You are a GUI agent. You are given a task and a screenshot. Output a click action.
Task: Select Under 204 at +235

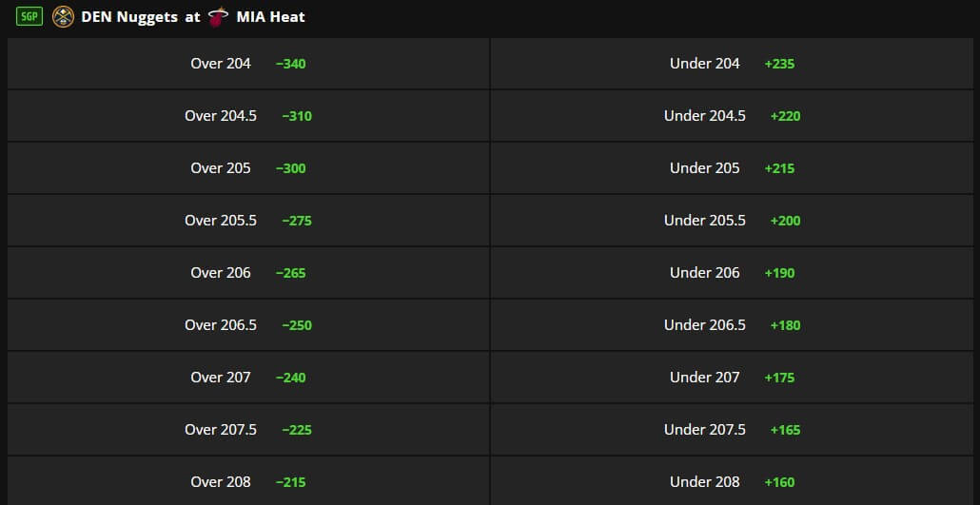[735, 64]
